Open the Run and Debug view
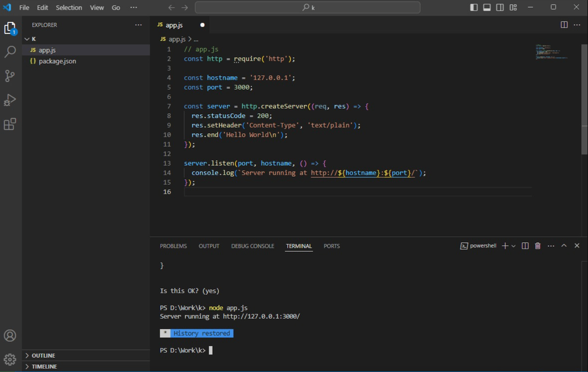Image resolution: width=588 pixels, height=372 pixels. pos(10,100)
